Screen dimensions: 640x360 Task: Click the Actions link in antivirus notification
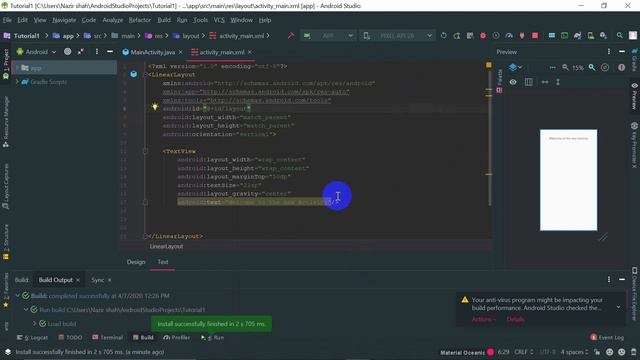pos(484,319)
